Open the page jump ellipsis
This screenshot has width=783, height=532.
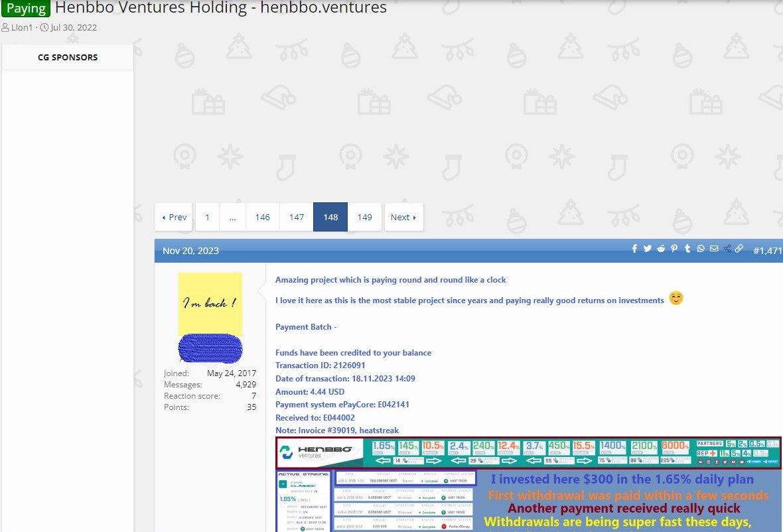tap(233, 217)
